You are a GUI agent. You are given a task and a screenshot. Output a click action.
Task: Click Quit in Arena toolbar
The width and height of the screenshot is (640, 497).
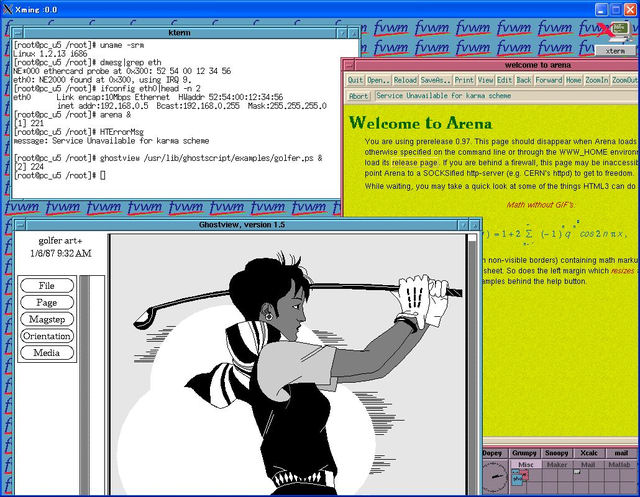tap(355, 80)
